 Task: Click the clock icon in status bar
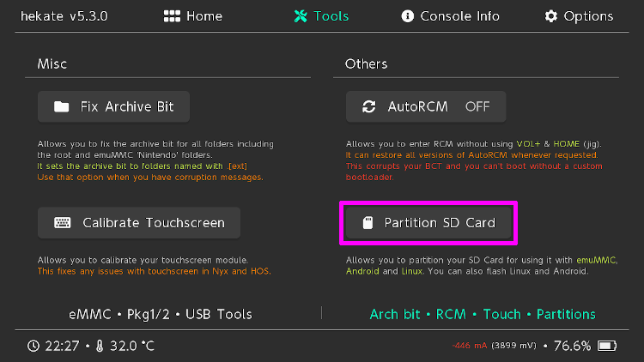click(33, 346)
